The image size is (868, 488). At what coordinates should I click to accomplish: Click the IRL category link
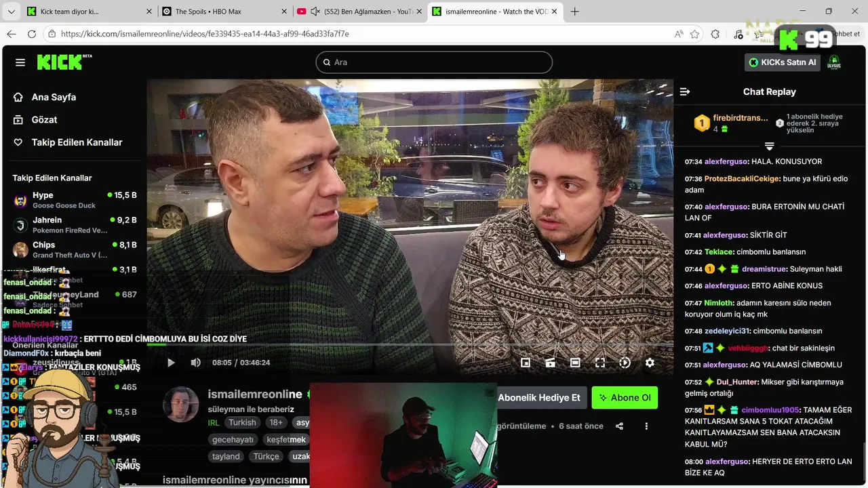(214, 422)
